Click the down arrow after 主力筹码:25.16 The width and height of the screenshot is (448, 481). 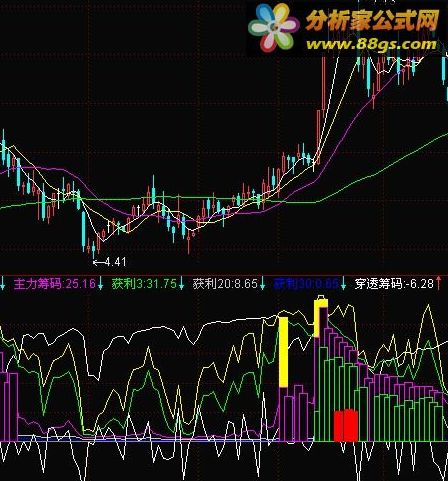click(x=100, y=284)
